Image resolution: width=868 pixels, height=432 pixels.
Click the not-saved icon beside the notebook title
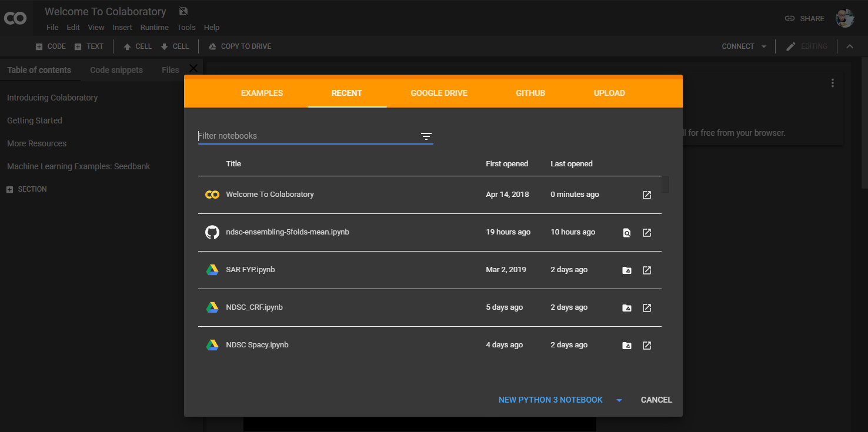coord(183,11)
